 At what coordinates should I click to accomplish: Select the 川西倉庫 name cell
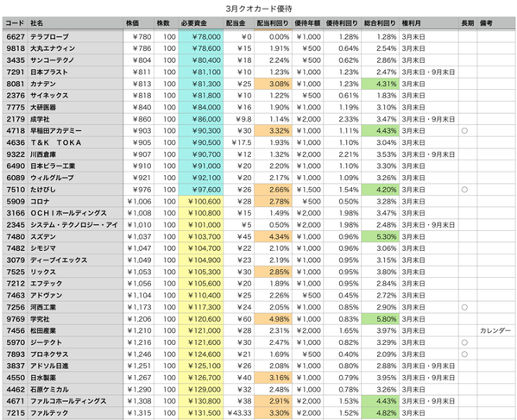(75, 154)
